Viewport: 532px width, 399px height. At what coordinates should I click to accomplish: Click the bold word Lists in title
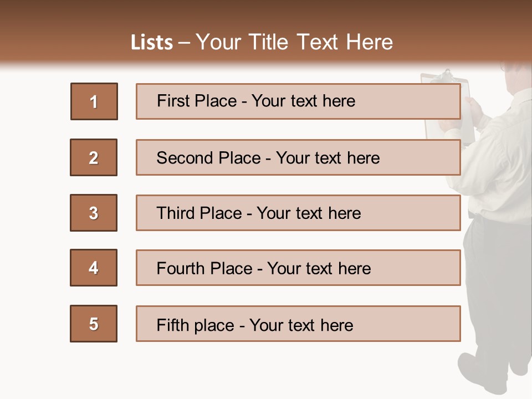[152, 43]
